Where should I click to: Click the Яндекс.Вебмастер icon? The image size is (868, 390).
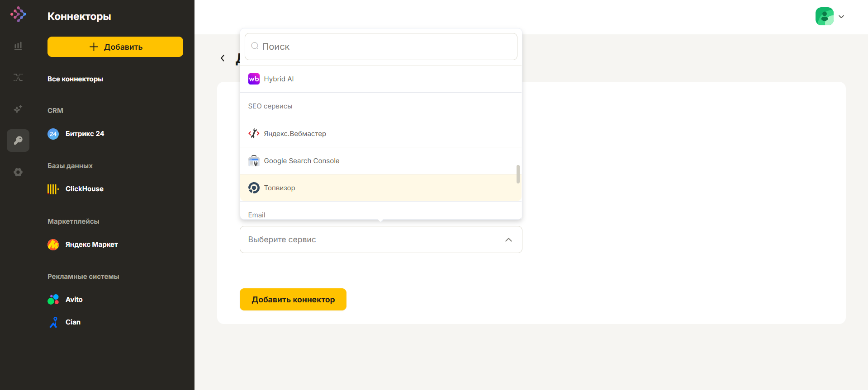pyautogui.click(x=254, y=133)
